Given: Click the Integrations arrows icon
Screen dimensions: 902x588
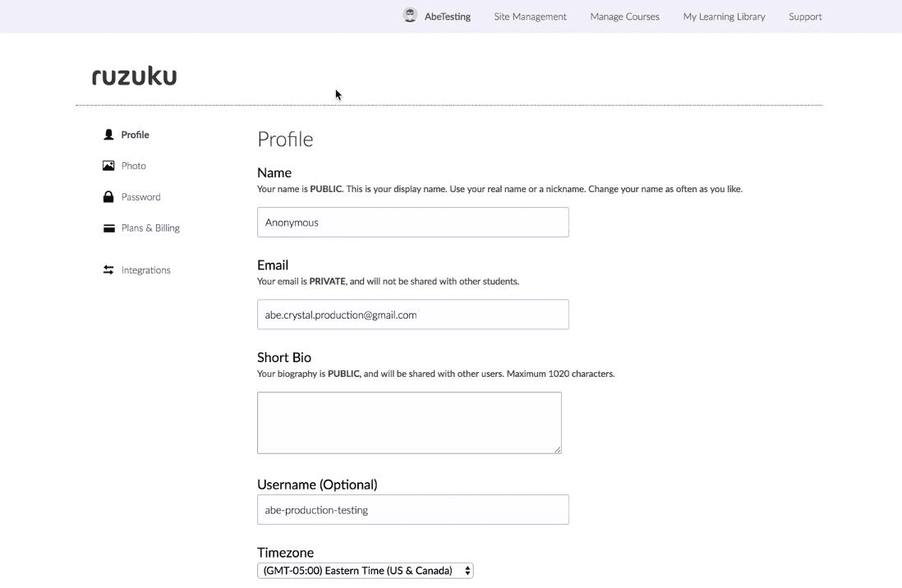Looking at the screenshot, I should point(108,270).
